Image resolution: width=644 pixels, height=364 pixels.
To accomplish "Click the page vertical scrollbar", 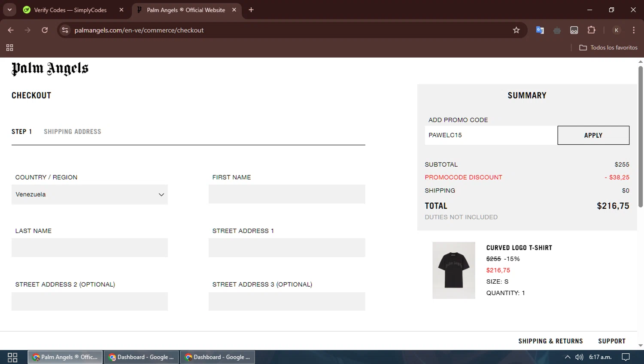I will coord(641,137).
